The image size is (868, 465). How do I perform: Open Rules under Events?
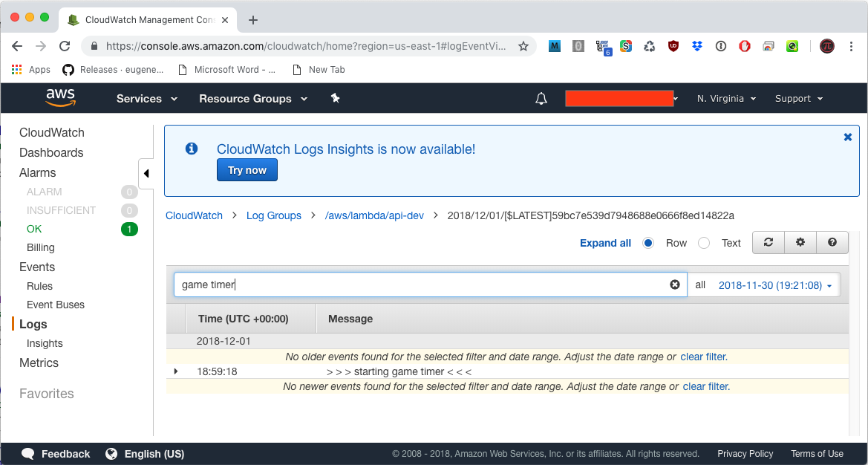point(40,286)
